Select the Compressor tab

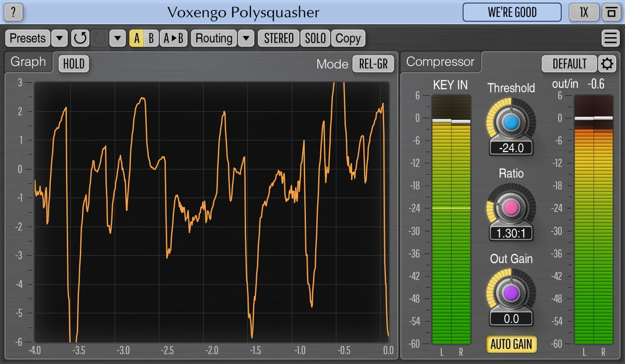click(x=440, y=61)
